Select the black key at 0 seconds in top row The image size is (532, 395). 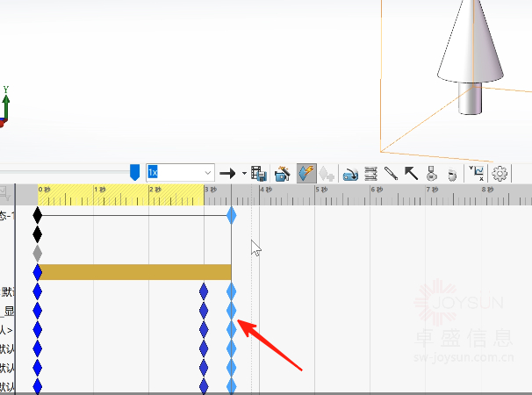(37, 214)
